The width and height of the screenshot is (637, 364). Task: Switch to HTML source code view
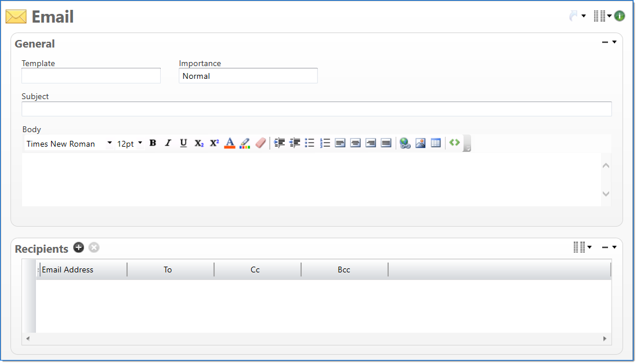point(454,143)
